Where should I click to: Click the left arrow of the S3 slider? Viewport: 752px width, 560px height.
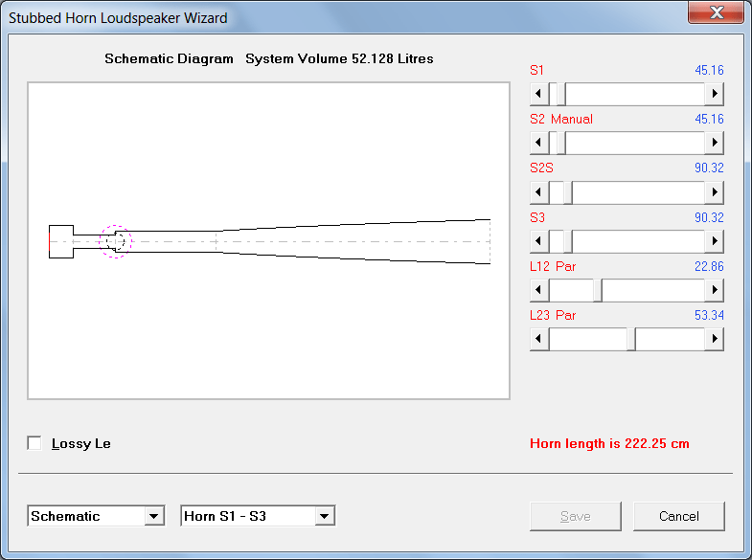pos(539,241)
